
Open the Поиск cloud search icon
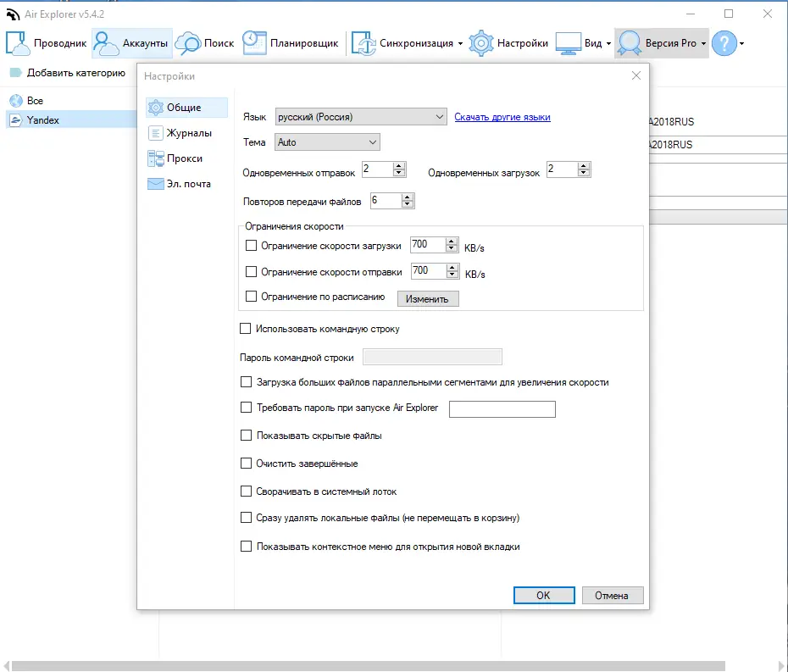coord(187,44)
